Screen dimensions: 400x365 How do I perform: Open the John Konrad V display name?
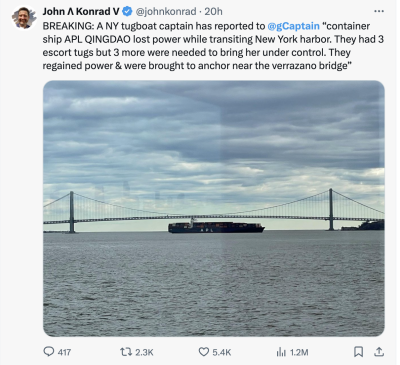[x=81, y=12]
